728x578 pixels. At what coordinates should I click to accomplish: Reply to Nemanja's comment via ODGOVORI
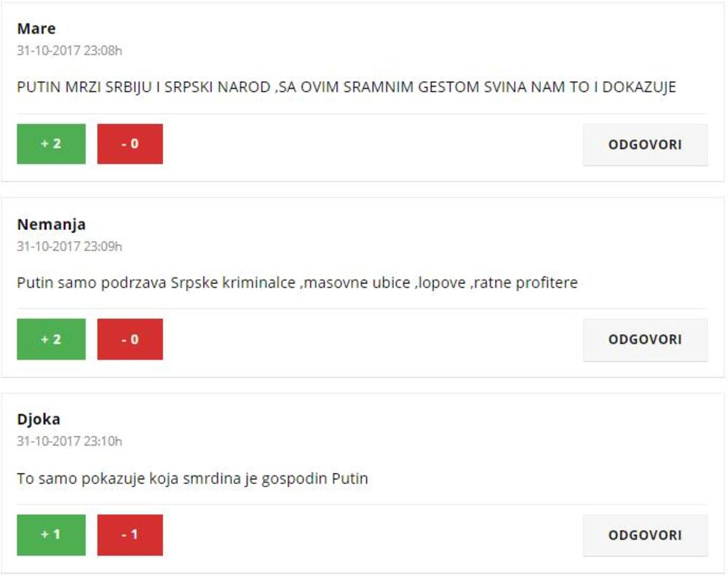click(645, 339)
